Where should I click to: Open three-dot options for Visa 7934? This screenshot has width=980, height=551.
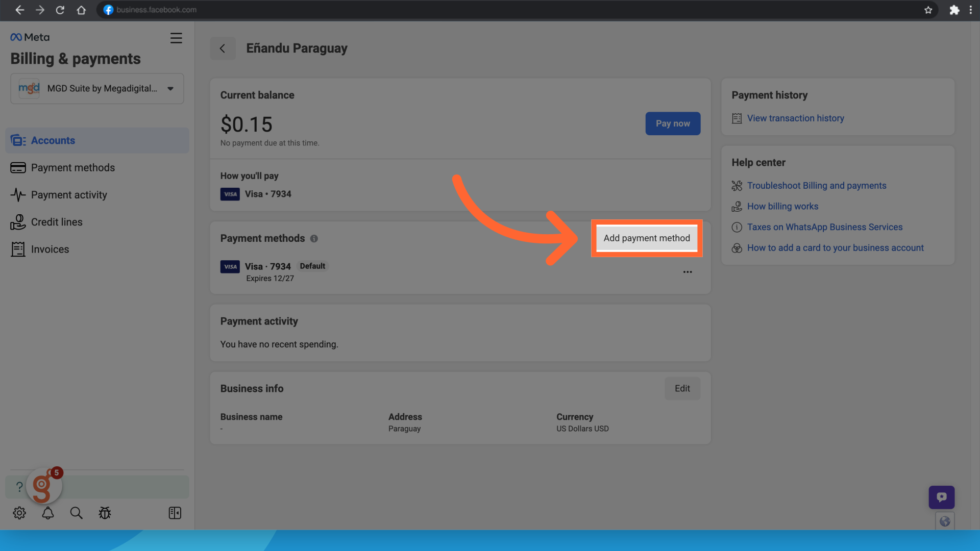coord(688,272)
